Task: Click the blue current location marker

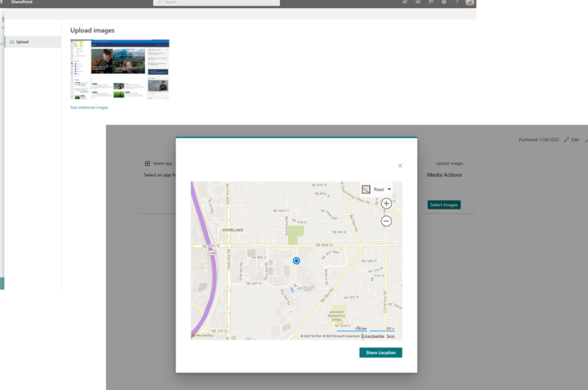Action: pyautogui.click(x=296, y=261)
